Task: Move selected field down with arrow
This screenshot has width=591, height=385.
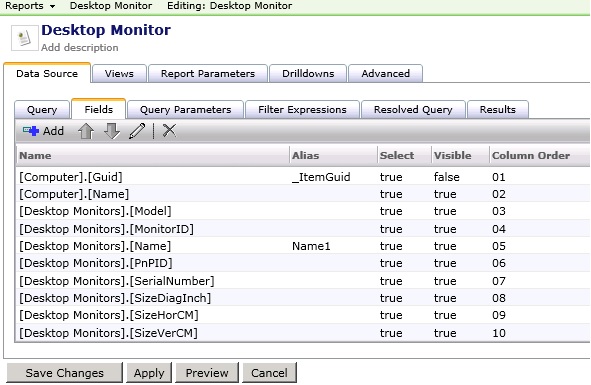Action: click(x=112, y=131)
